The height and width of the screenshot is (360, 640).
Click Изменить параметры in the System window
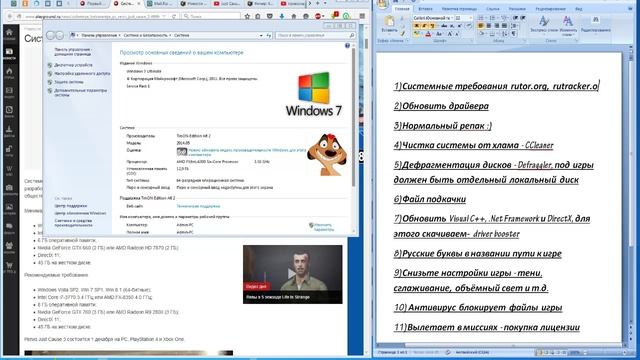tap(324, 227)
